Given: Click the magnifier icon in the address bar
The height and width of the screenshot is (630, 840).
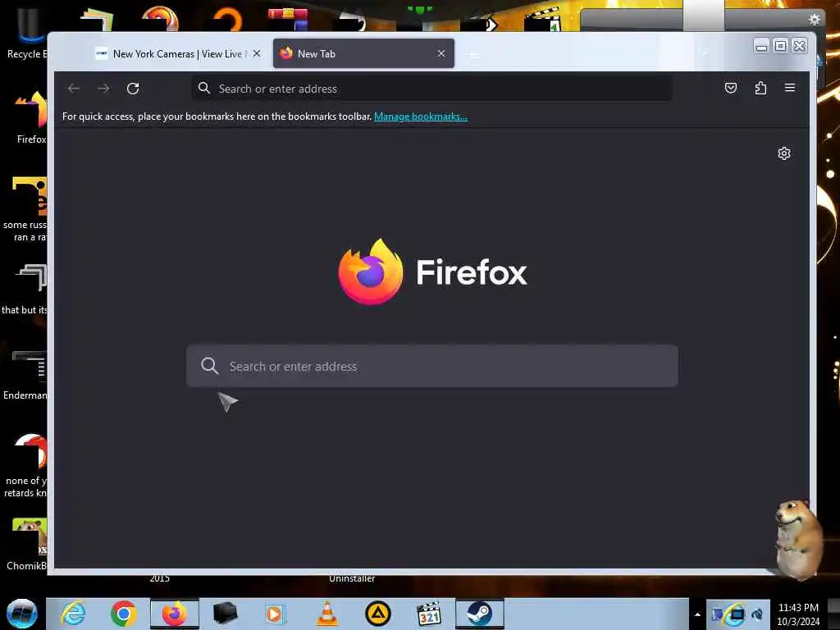Looking at the screenshot, I should coord(204,88).
